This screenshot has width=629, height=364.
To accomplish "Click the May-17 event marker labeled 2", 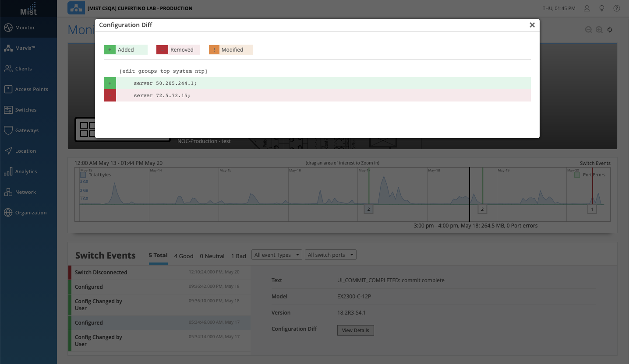I will point(368,210).
